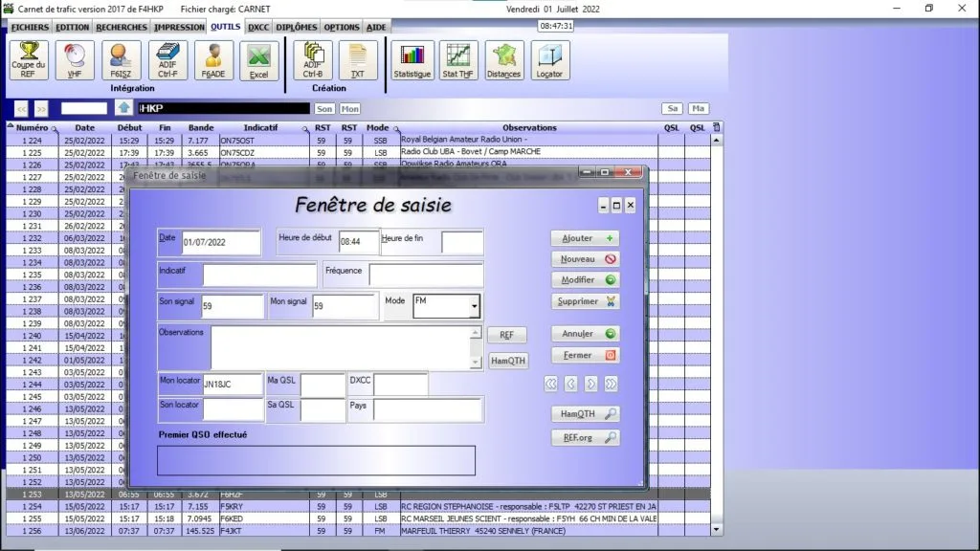Create TXT file export
The width and height of the screenshot is (980, 551).
tap(358, 60)
